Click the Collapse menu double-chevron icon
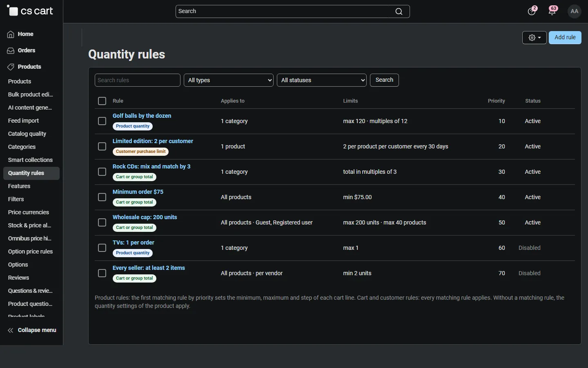 click(11, 330)
